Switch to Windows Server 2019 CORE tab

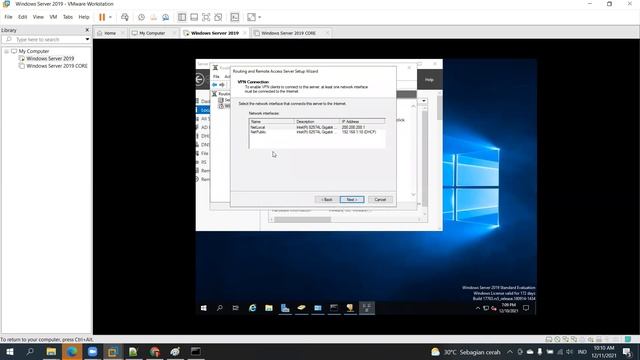tap(289, 33)
